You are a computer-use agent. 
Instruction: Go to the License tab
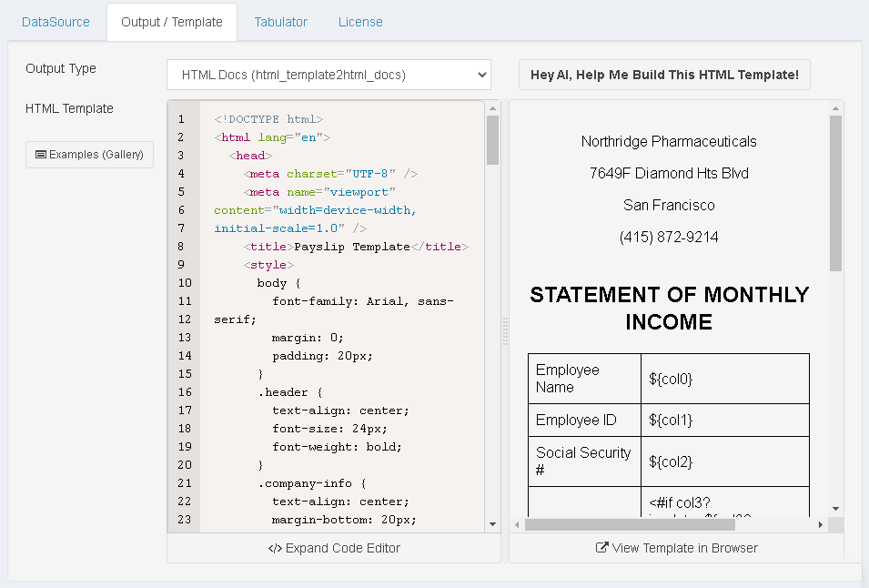point(360,22)
